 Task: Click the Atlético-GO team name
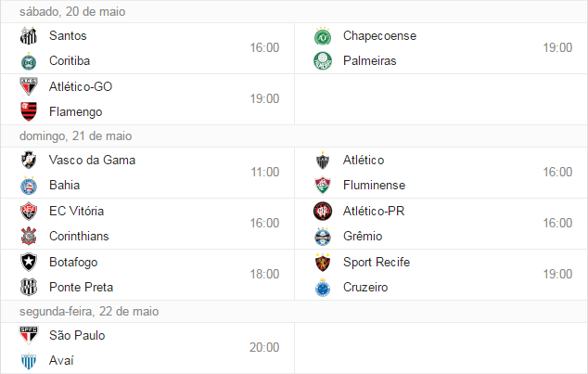[81, 86]
